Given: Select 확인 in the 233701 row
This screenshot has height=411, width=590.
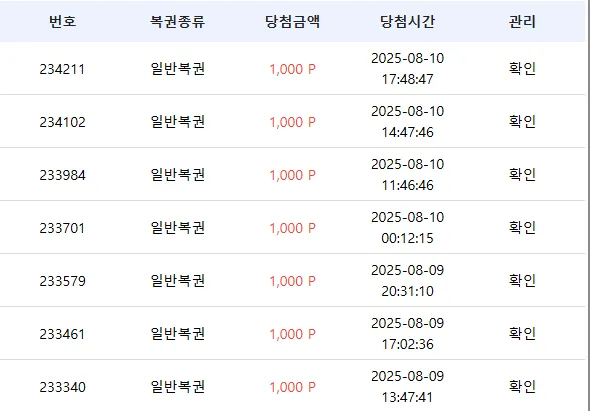Looking at the screenshot, I should point(522,228).
